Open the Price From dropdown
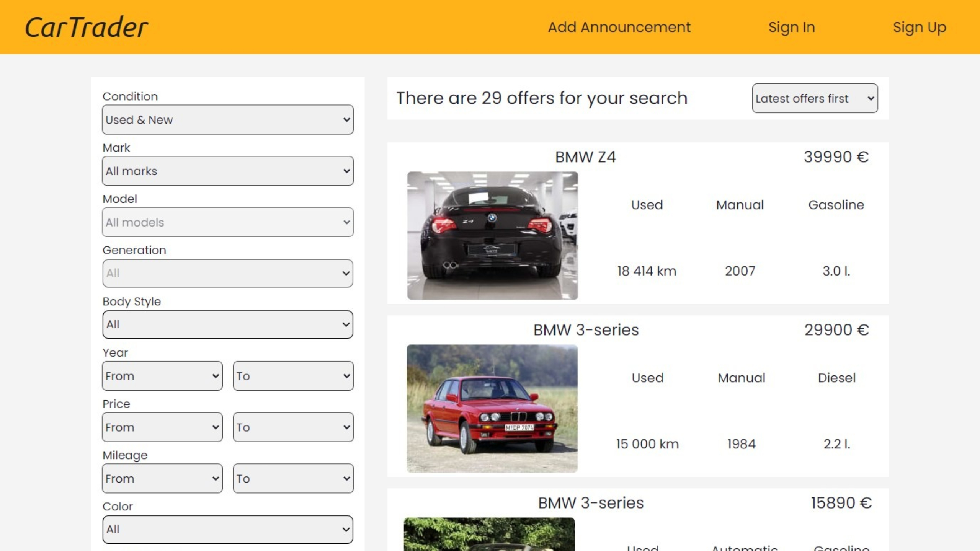The height and width of the screenshot is (551, 980). (162, 427)
